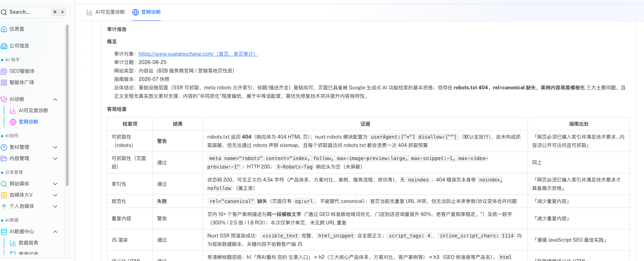
Task: Click the 检查项 column header
Action: (130, 124)
